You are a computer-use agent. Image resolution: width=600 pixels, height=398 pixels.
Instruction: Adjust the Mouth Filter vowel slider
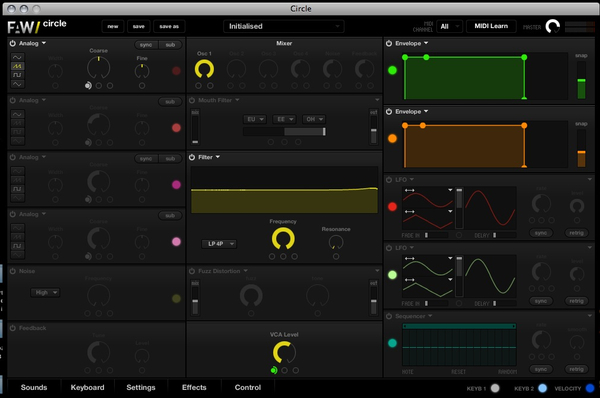[x=284, y=132]
